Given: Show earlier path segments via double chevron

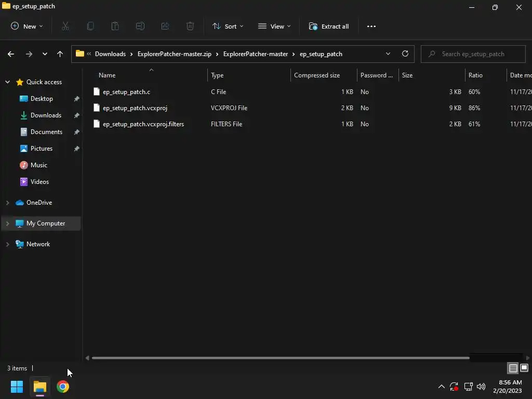Looking at the screenshot, I should coord(89,54).
